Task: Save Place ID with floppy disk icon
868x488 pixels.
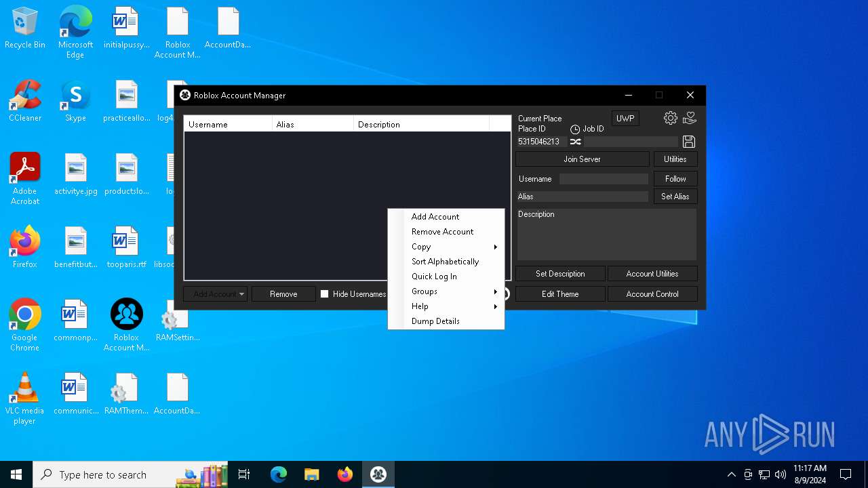Action: click(x=689, y=142)
